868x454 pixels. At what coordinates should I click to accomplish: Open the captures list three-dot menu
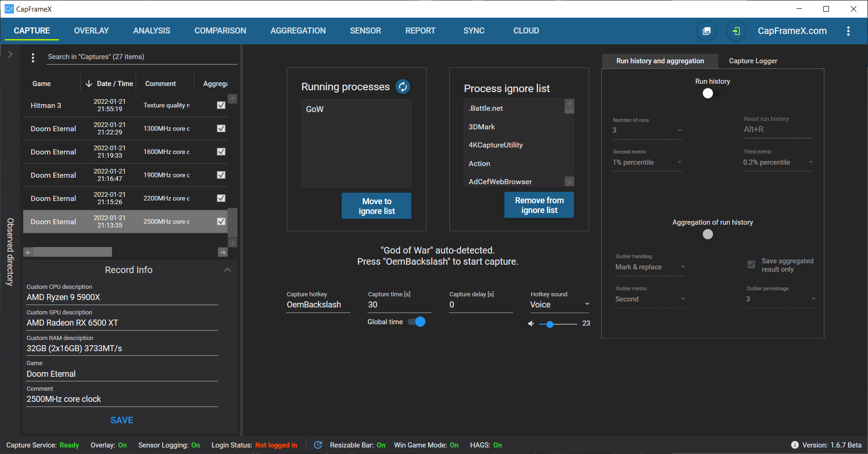click(x=33, y=58)
